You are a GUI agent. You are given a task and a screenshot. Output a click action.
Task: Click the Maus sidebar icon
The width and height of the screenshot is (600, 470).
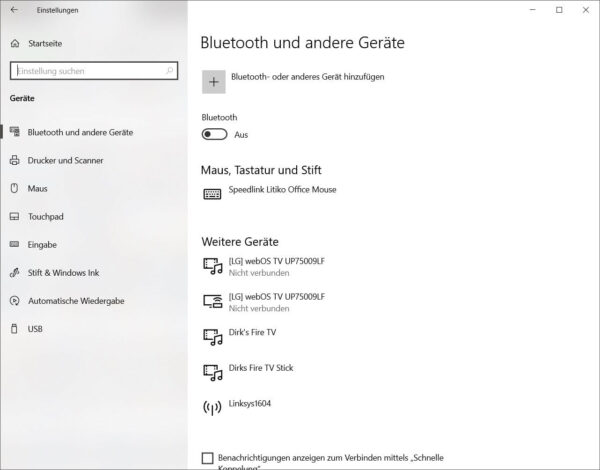[x=15, y=188]
